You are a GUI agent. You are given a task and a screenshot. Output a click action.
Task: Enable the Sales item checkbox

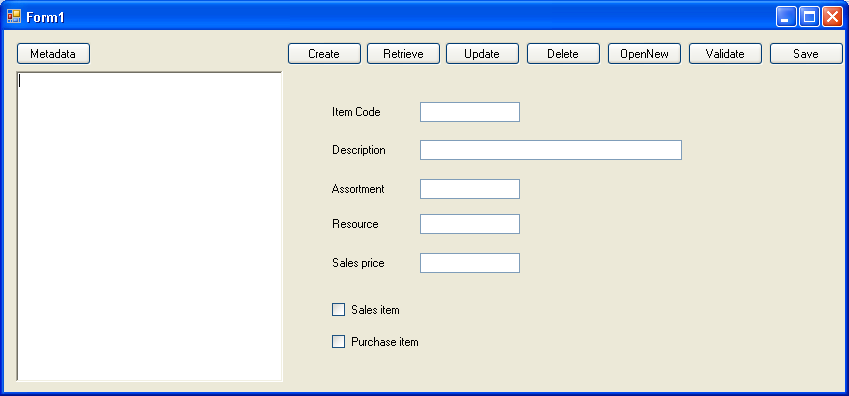click(338, 310)
